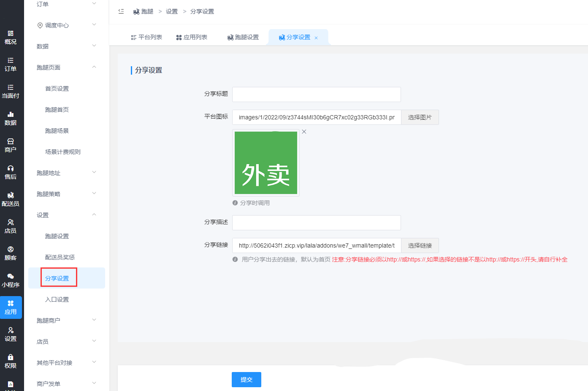Click the scooter icon on the 分享设置 tab
The width and height of the screenshot is (588, 391).
pyautogui.click(x=282, y=38)
